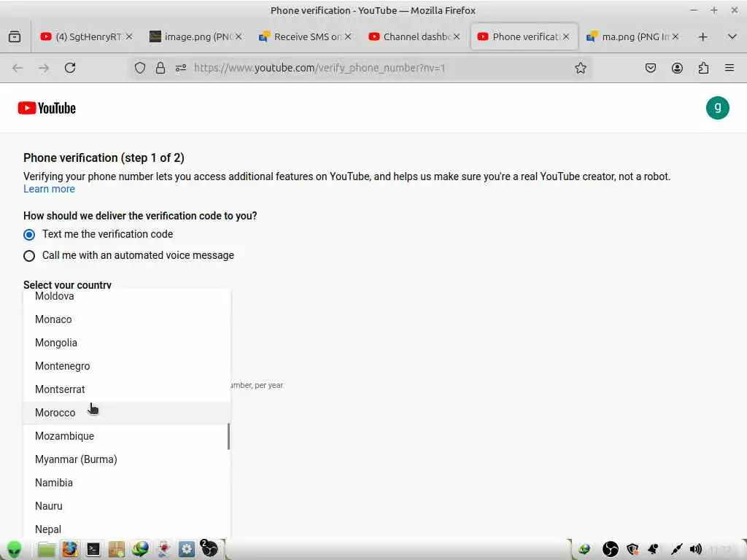Go forward with the browser arrow

pos(44,68)
